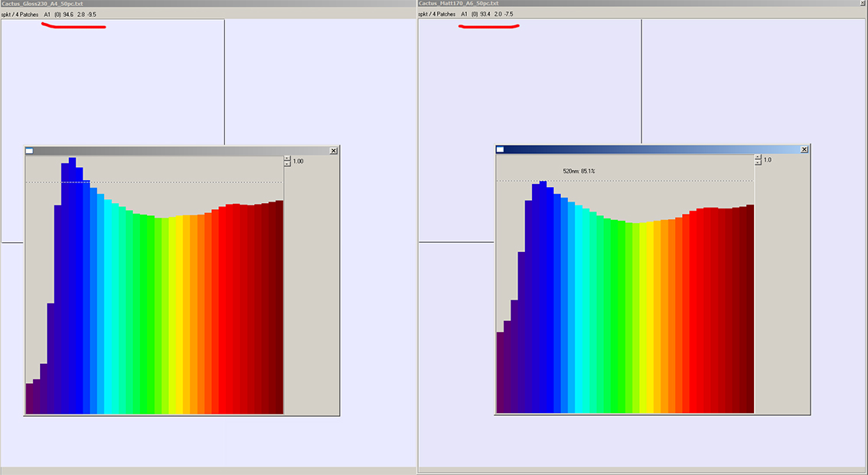Click the yellow bar in right histogram

pos(651,317)
